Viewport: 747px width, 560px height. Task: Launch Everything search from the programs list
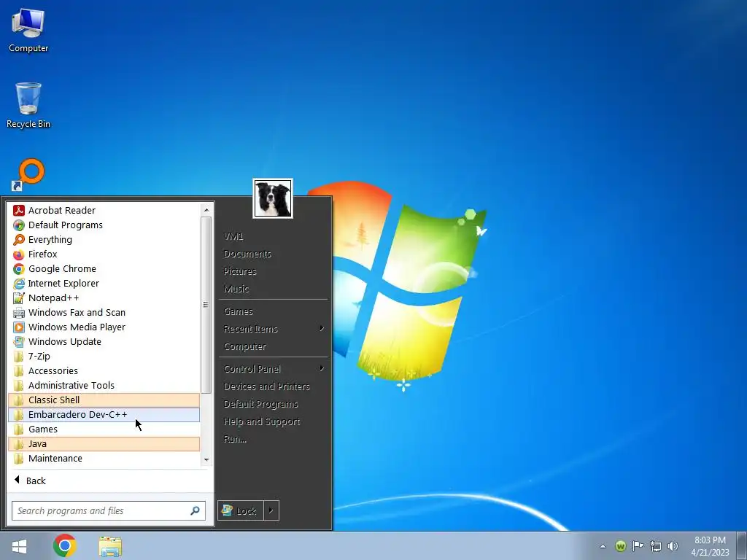coord(104,239)
